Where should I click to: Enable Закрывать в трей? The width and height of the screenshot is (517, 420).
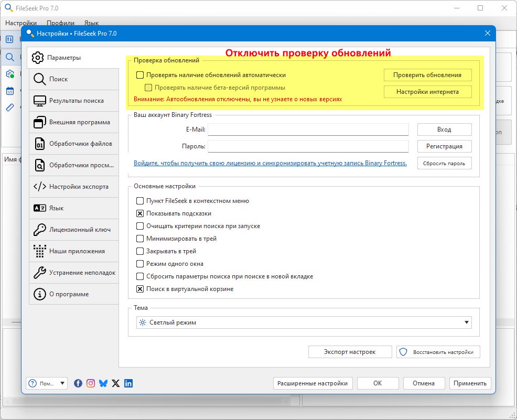coord(140,251)
